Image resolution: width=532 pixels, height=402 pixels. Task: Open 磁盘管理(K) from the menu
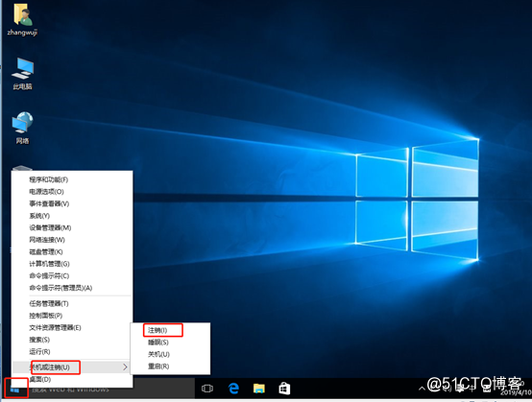[x=72, y=251]
